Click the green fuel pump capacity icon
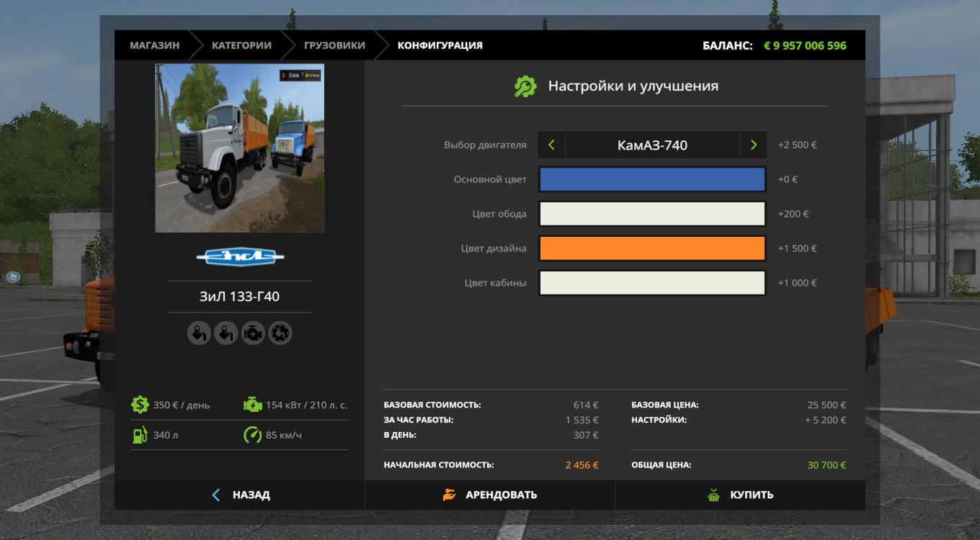 pos(140,435)
